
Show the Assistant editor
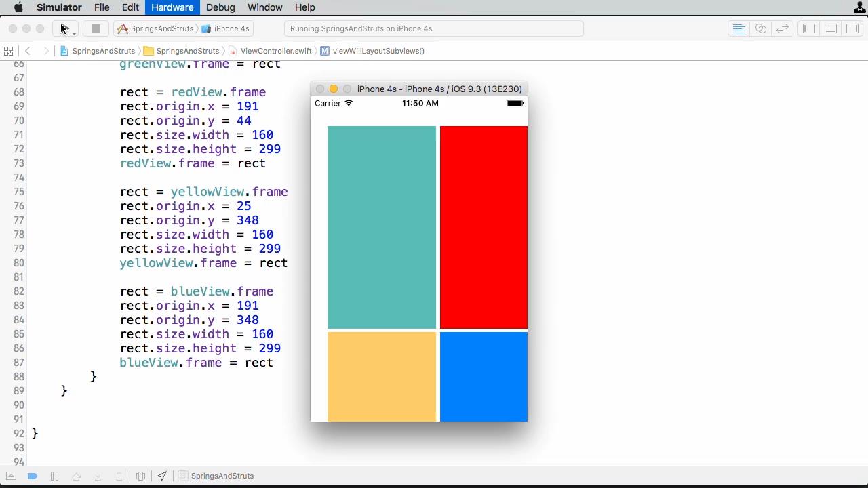(761, 28)
